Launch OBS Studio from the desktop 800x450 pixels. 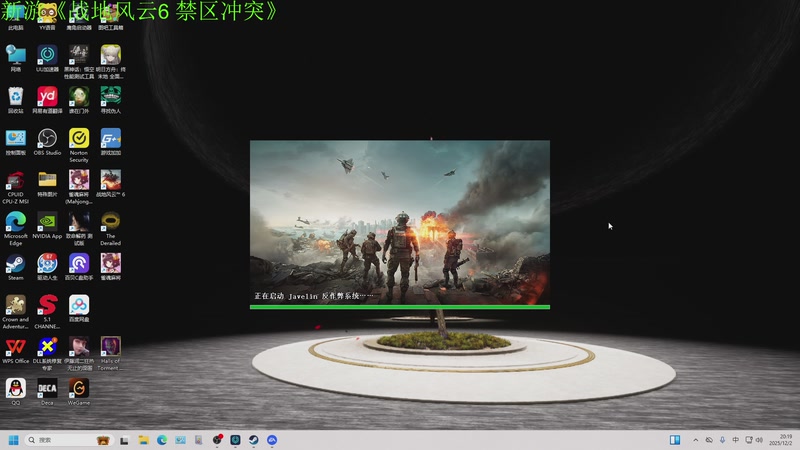[47, 141]
